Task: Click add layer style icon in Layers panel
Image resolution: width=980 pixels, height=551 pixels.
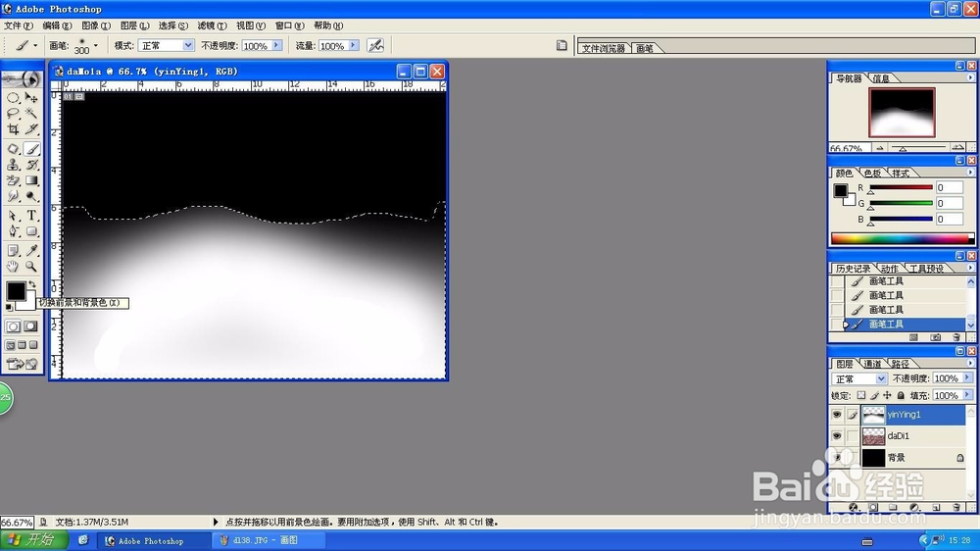Action: (854, 507)
